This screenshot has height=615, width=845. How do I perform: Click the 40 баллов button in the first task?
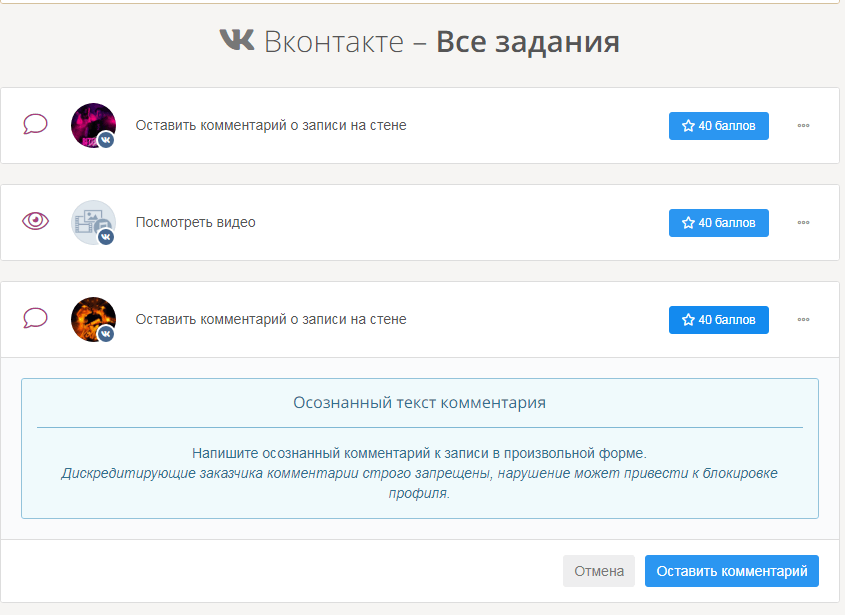tap(718, 126)
